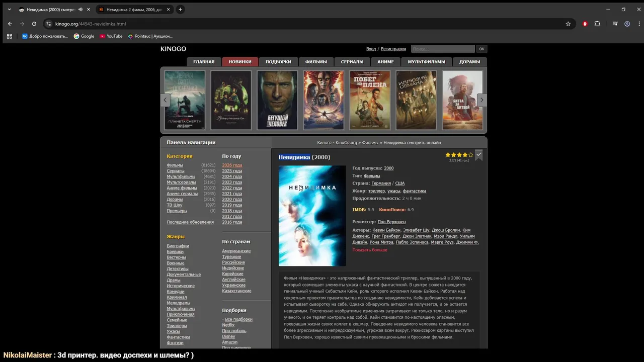Screen dimensions: 644x362
Task: Click the Фильмы breadcrumb link
Action: tap(370, 143)
